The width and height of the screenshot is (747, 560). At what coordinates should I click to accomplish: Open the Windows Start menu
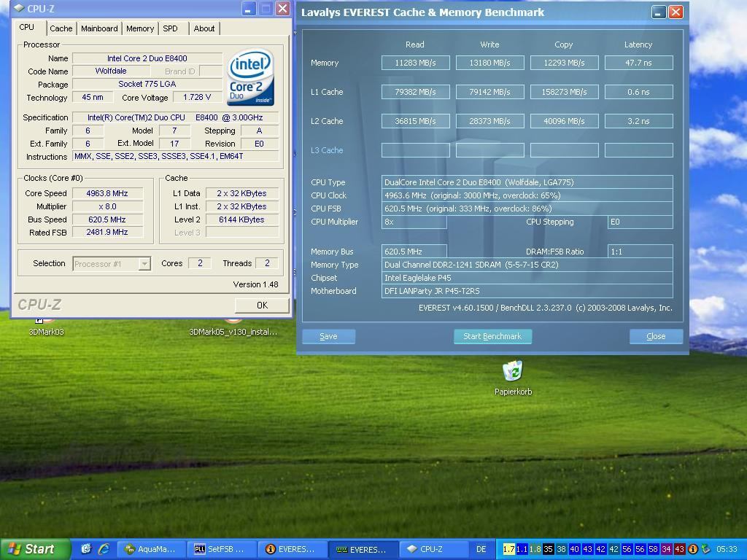[34, 549]
